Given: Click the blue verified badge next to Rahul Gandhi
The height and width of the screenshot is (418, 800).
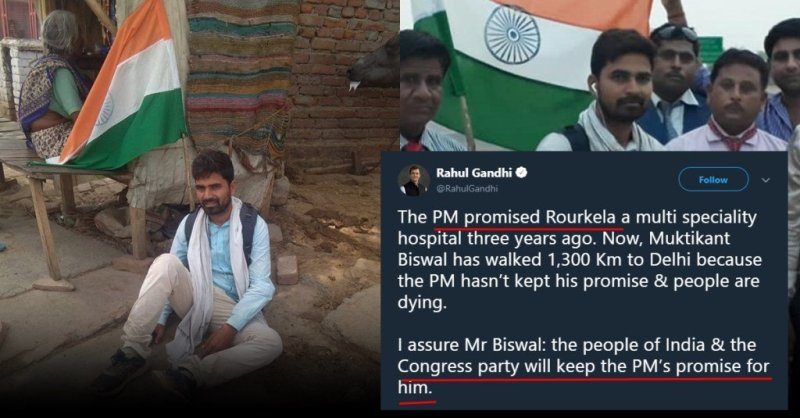Looking at the screenshot, I should 521,173.
